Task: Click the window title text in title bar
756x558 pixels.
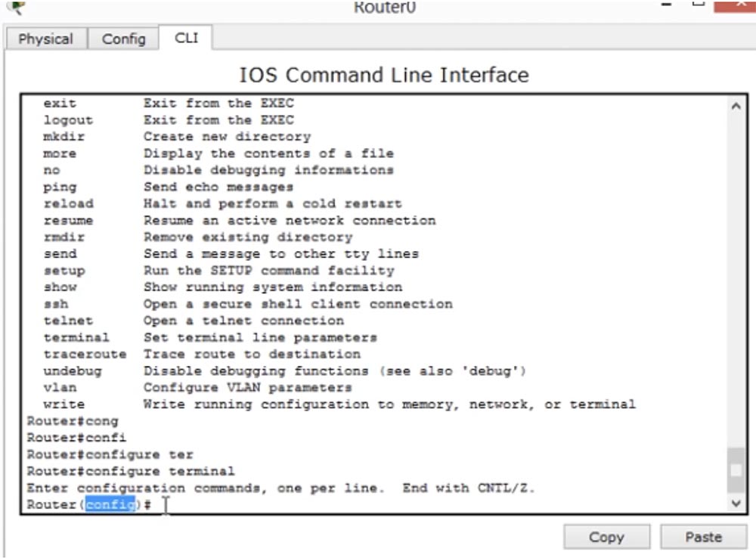Action: (x=384, y=8)
